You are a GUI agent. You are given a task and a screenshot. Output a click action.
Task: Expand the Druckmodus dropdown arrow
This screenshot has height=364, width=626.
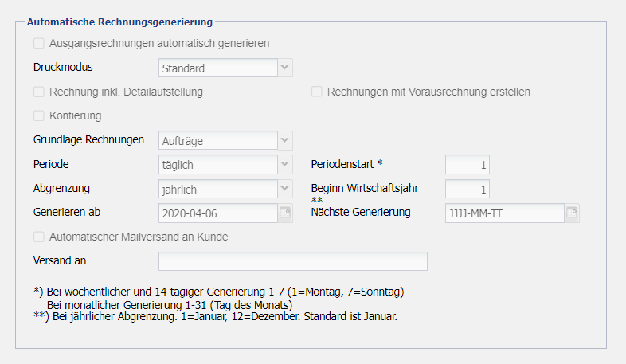coord(285,68)
